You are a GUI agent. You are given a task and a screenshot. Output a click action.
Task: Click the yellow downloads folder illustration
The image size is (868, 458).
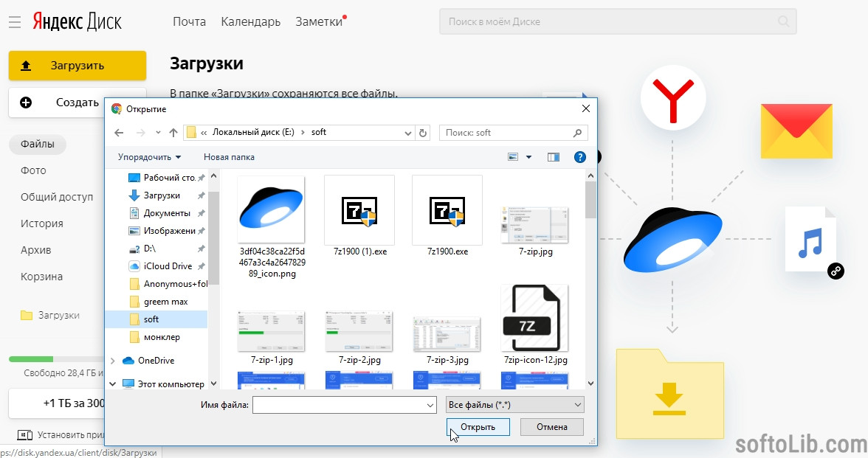pyautogui.click(x=670, y=393)
